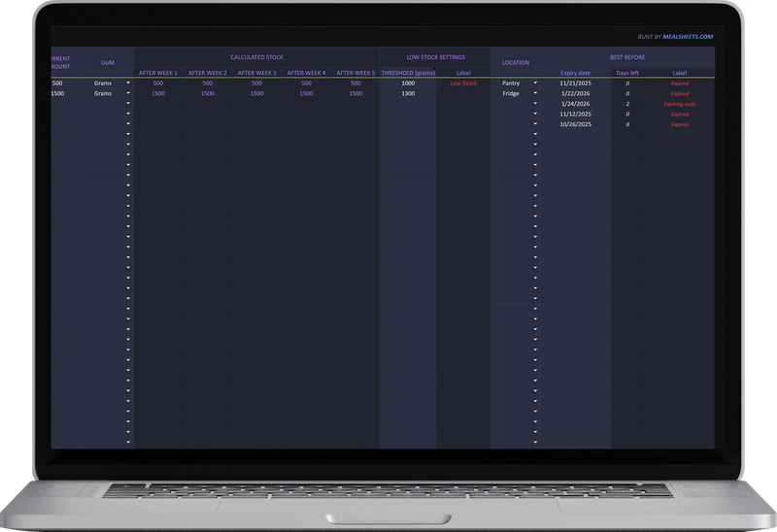Select the LOCATION column header
Image resolution: width=777 pixels, height=532 pixels.
point(516,62)
